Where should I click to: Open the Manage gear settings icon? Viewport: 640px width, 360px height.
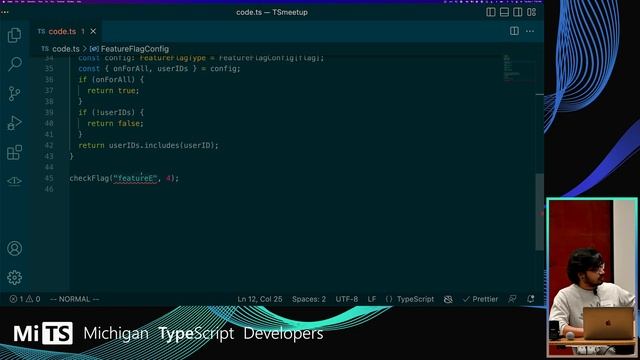14,278
